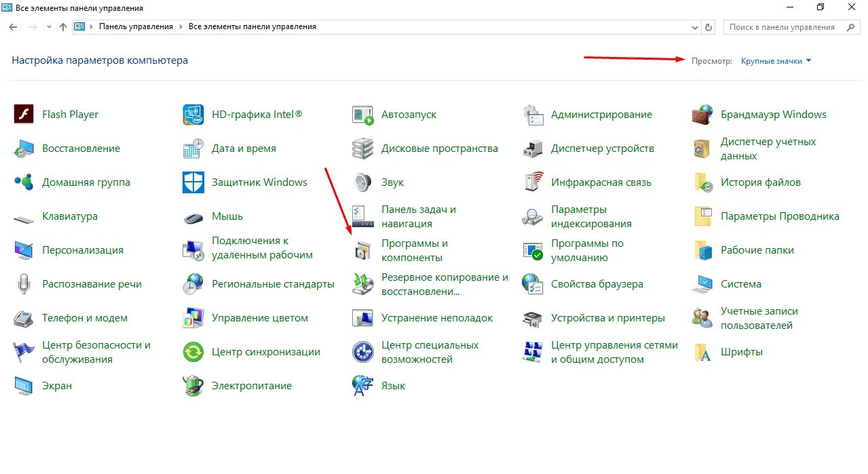
Task: Open the Экран link
Action: tap(57, 386)
